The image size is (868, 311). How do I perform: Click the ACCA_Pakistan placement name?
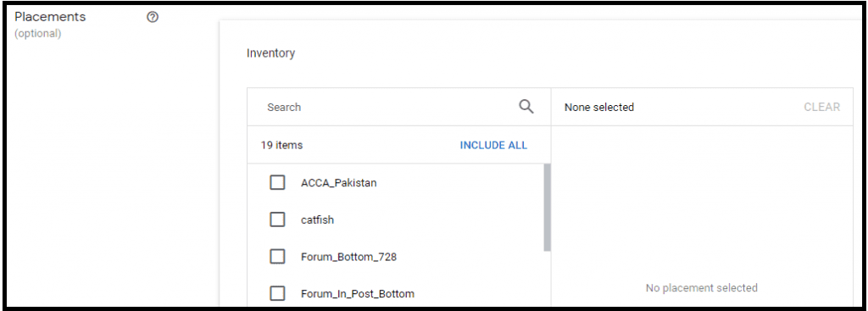click(339, 182)
